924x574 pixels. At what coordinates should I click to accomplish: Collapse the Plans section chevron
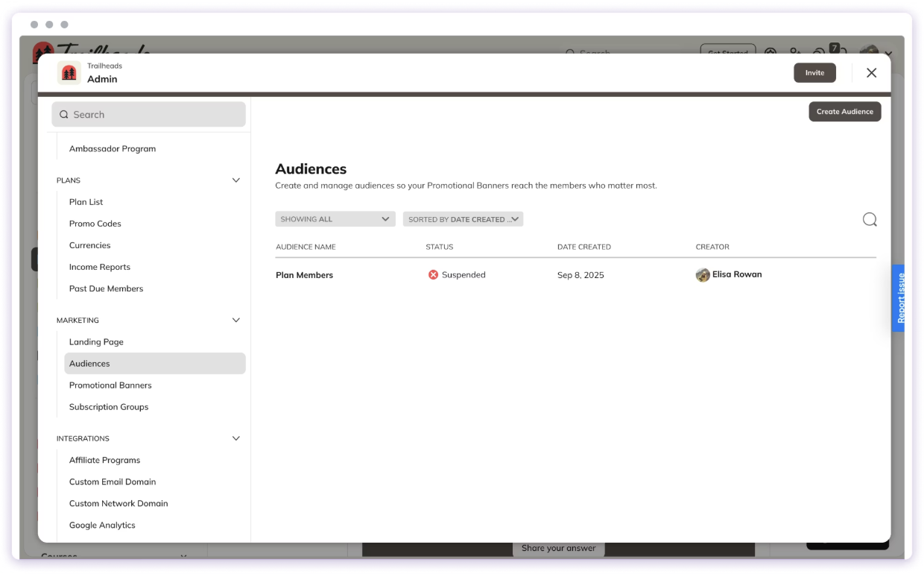pos(236,180)
